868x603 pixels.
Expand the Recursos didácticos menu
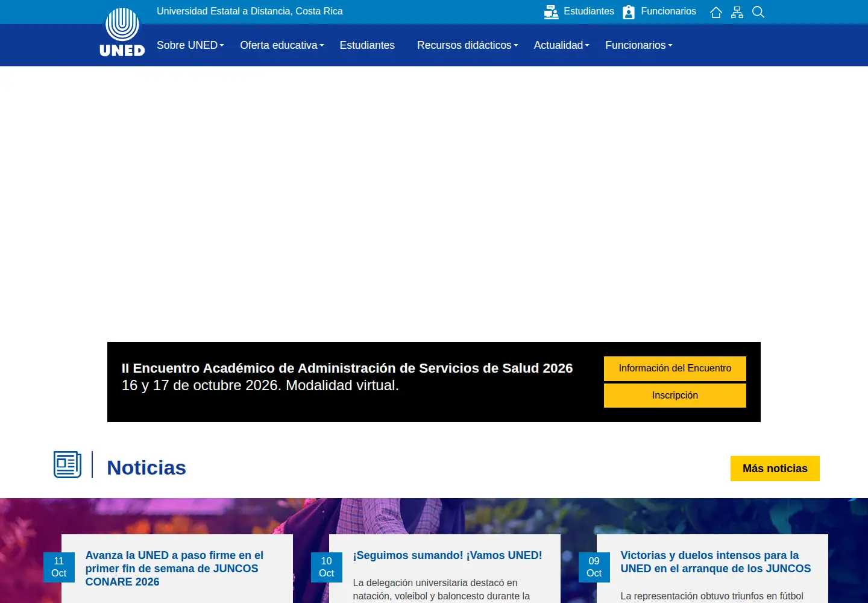[468, 45]
